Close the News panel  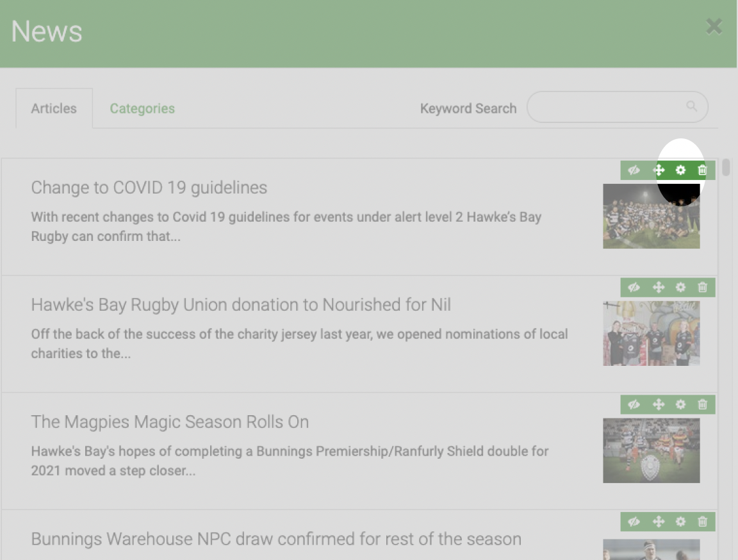coord(714,26)
